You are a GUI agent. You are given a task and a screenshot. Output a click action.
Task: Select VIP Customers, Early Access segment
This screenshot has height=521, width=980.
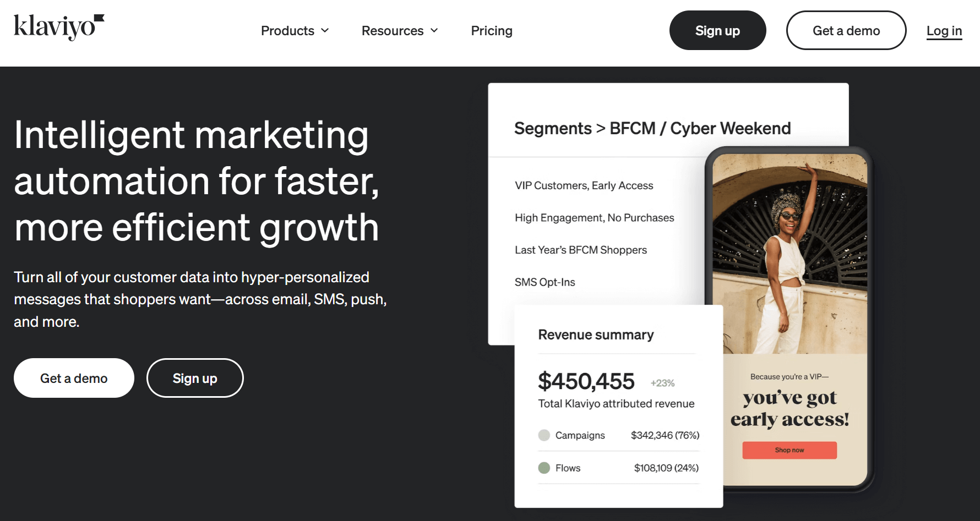click(584, 185)
